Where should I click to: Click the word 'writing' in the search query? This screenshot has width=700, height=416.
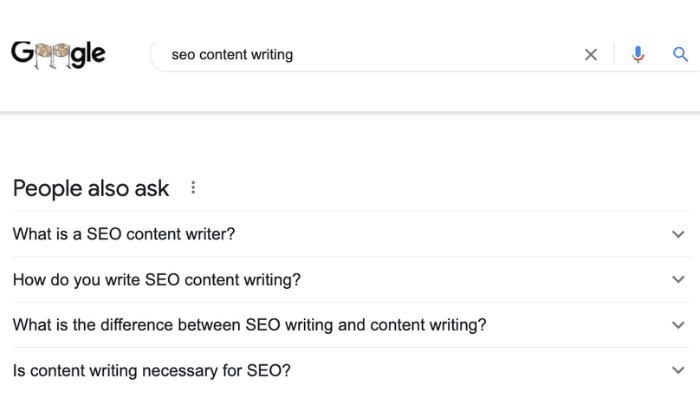(270, 55)
